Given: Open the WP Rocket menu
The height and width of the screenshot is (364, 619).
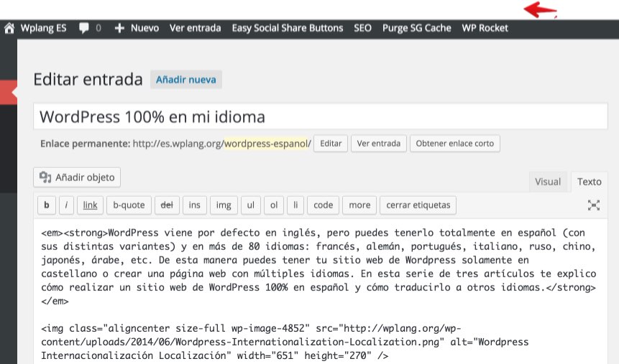Looking at the screenshot, I should pyautogui.click(x=485, y=28).
